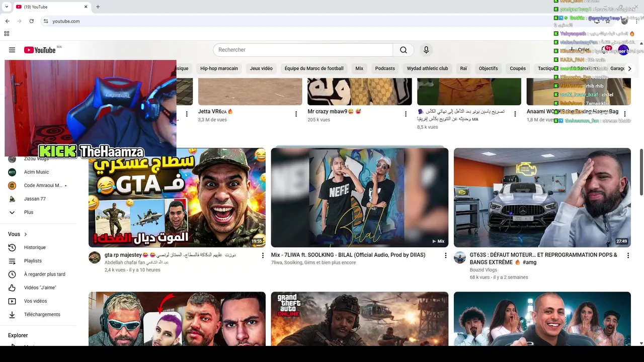Screen dimensions: 644x362
Task: Open browser apps grid shortcut
Action: (7, 34)
